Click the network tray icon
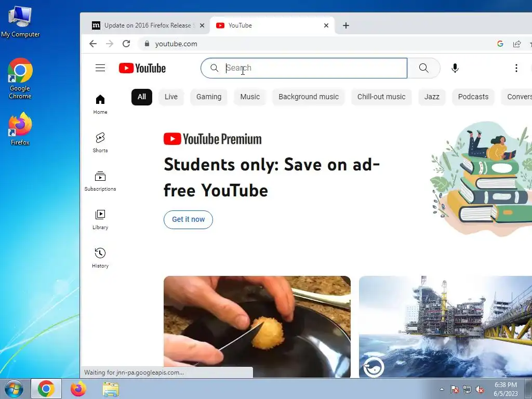This screenshot has height=399, width=532. point(467,390)
